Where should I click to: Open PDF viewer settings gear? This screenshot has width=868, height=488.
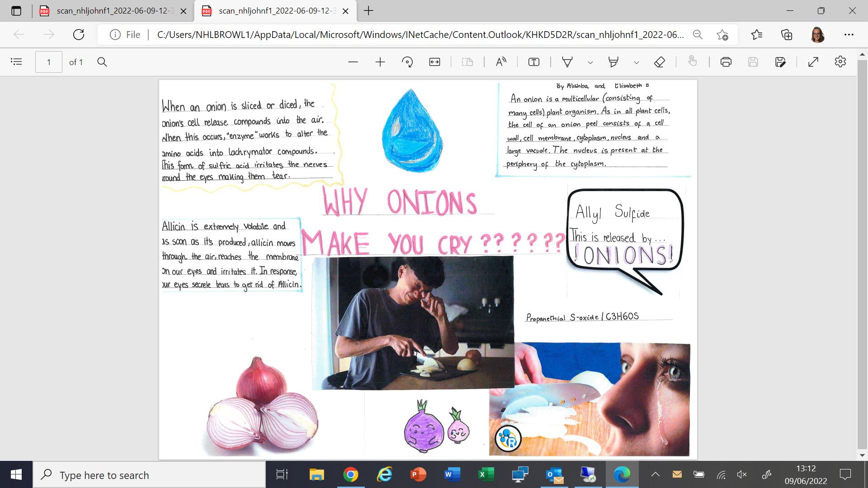coord(840,62)
